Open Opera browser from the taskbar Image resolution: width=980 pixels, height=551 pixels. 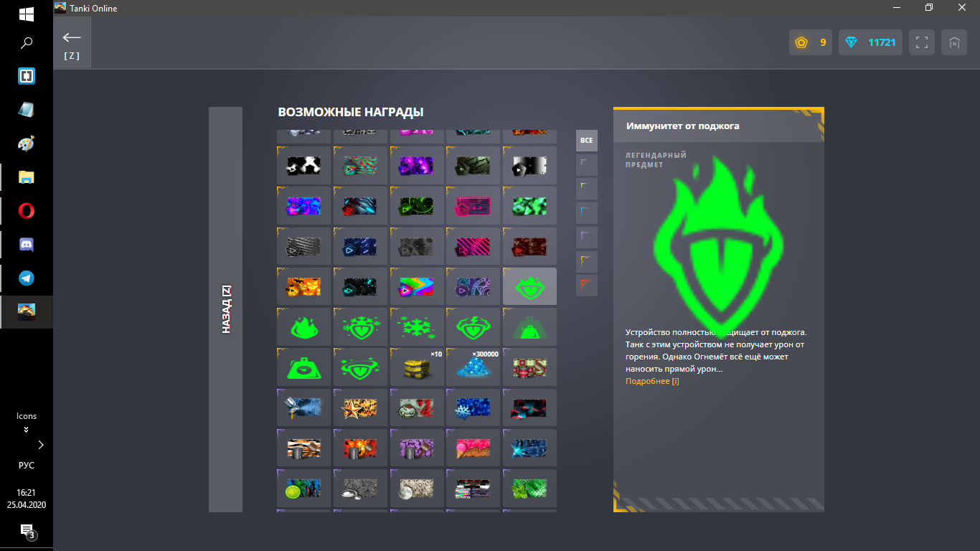tap(27, 211)
